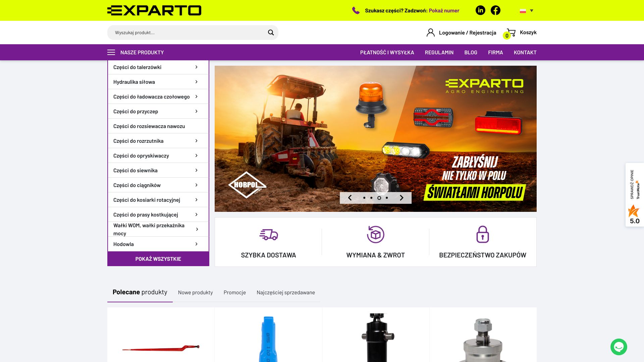Open the blue part product thumbnail

point(268,339)
